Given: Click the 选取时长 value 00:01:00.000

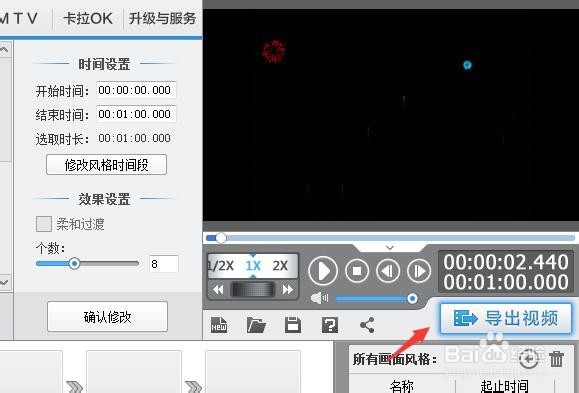Looking at the screenshot, I should (x=134, y=138).
